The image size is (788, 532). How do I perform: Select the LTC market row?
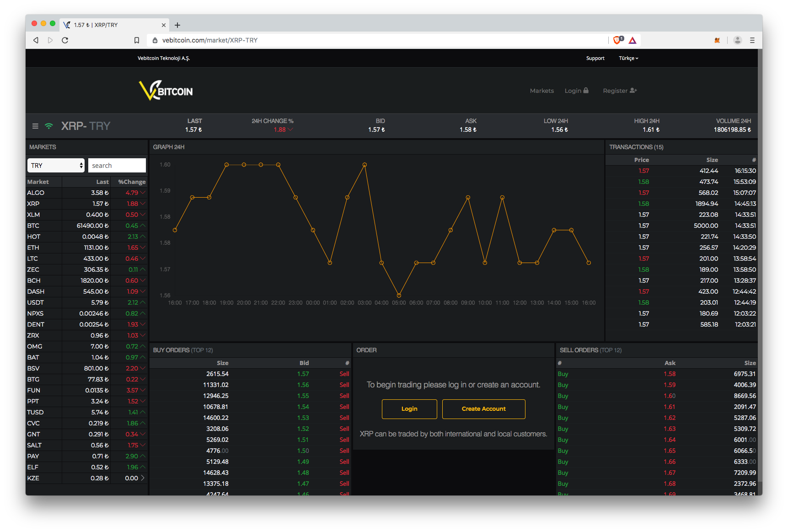[86, 258]
